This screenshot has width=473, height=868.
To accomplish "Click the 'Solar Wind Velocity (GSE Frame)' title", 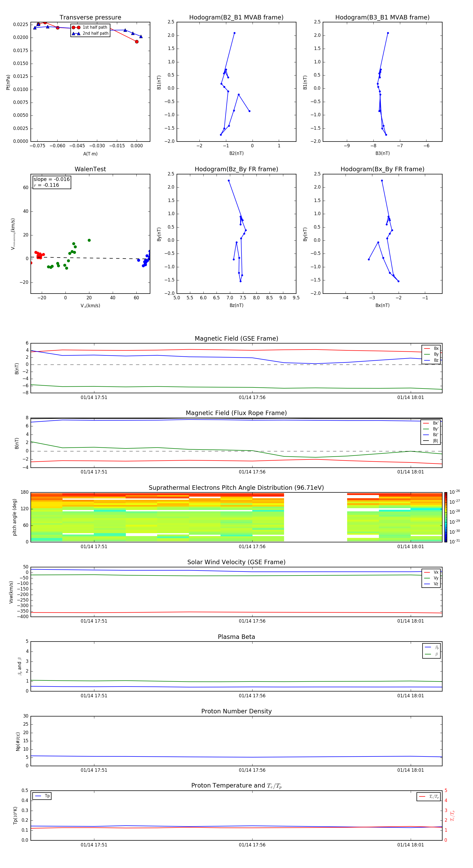I will [236, 562].
